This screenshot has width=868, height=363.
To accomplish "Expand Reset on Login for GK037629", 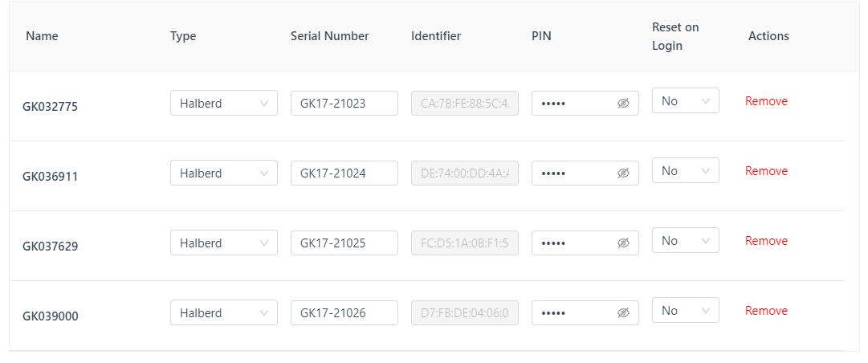I will coord(685,241).
